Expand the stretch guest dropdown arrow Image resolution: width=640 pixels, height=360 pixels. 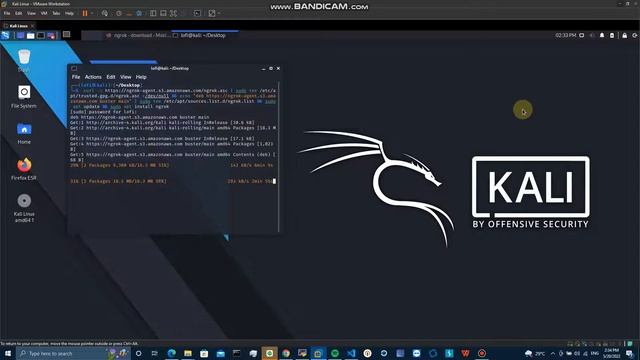point(219,13)
